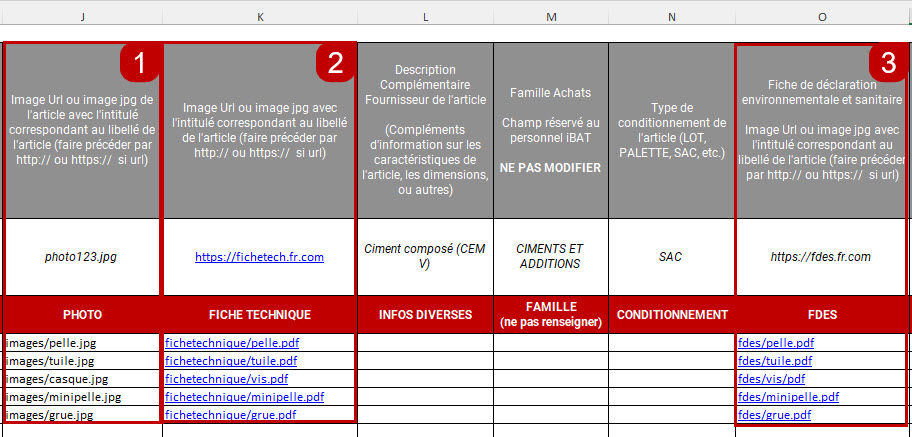Click the red number 2 badge
The height and width of the screenshot is (437, 912).
tap(335, 63)
